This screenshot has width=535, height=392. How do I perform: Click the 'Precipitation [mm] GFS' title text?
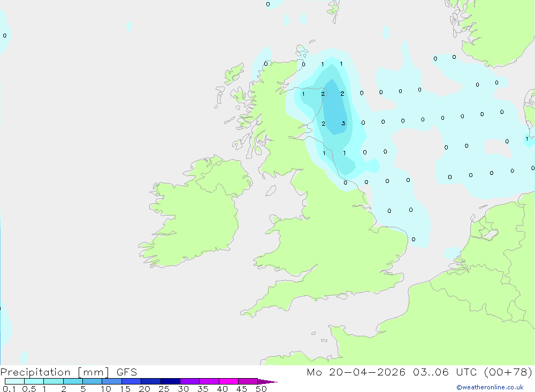[x=68, y=372]
